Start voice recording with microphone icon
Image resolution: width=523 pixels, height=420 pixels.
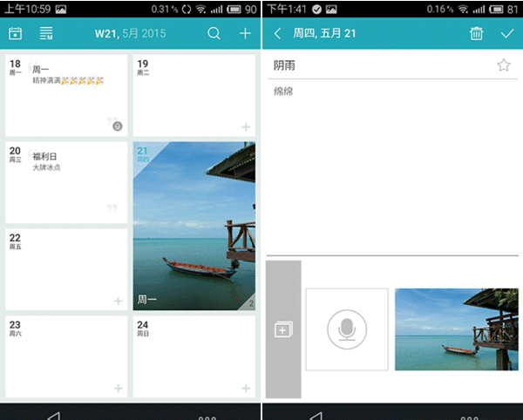[x=347, y=329]
